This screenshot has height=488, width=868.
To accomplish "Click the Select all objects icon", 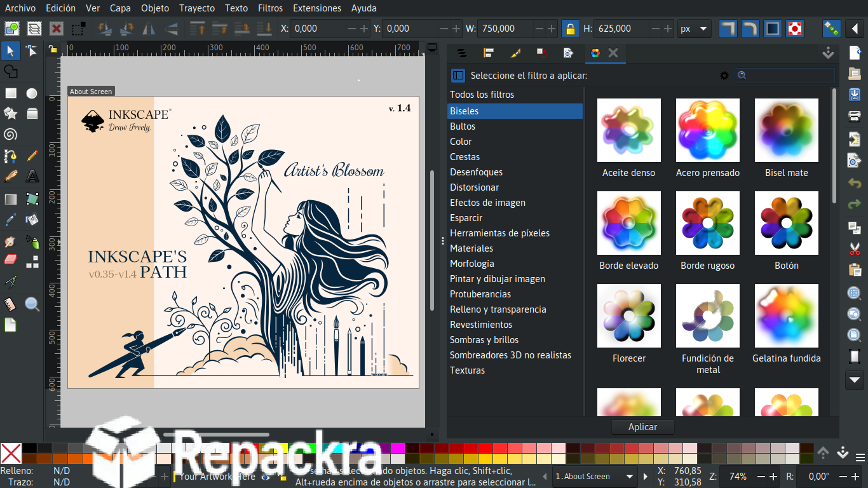I will point(12,29).
